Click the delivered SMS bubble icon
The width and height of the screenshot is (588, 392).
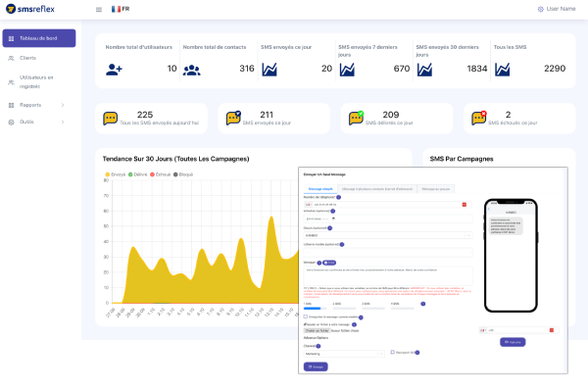356,118
